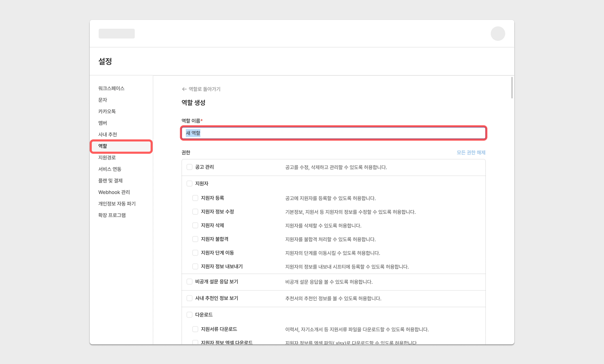Click the 역할로 돌아가기 link
The image size is (604, 364).
[204, 89]
